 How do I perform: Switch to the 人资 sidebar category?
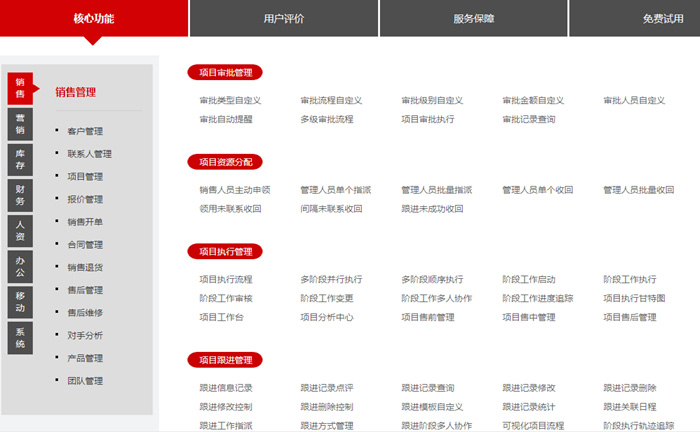[20, 231]
